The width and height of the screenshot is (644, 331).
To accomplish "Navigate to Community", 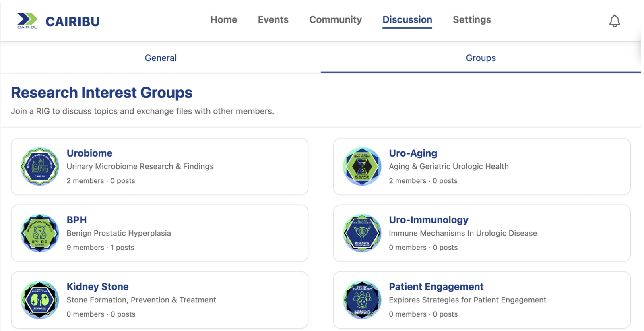I will click(335, 20).
